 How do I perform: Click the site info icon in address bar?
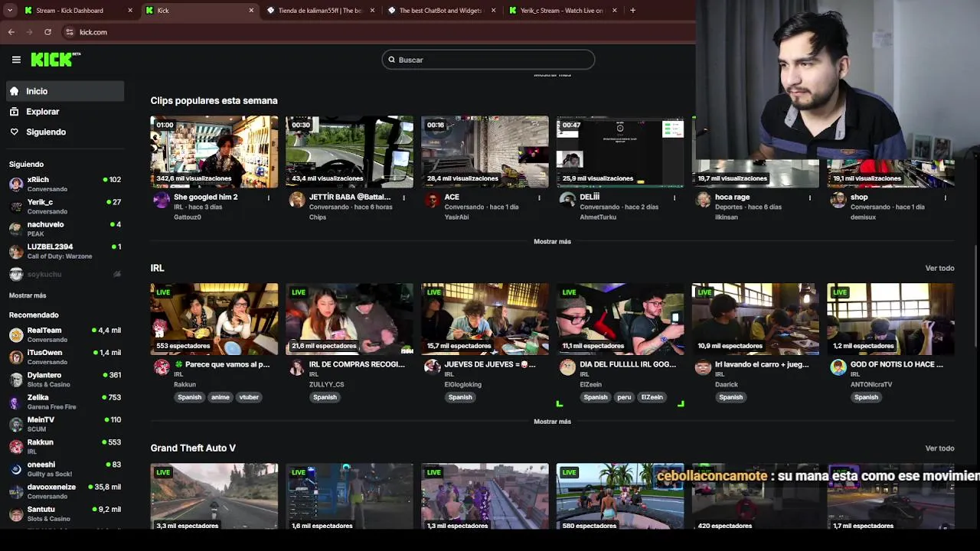coord(70,32)
